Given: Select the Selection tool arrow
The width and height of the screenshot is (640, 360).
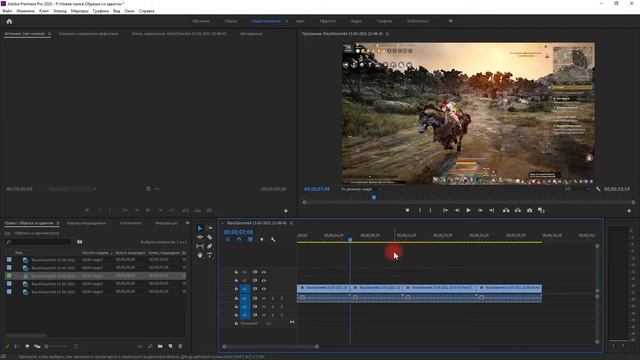Looking at the screenshot, I should pos(200,228).
